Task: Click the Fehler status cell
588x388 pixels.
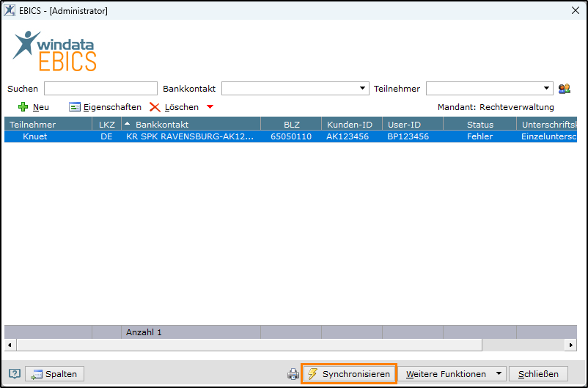Action: click(479, 136)
